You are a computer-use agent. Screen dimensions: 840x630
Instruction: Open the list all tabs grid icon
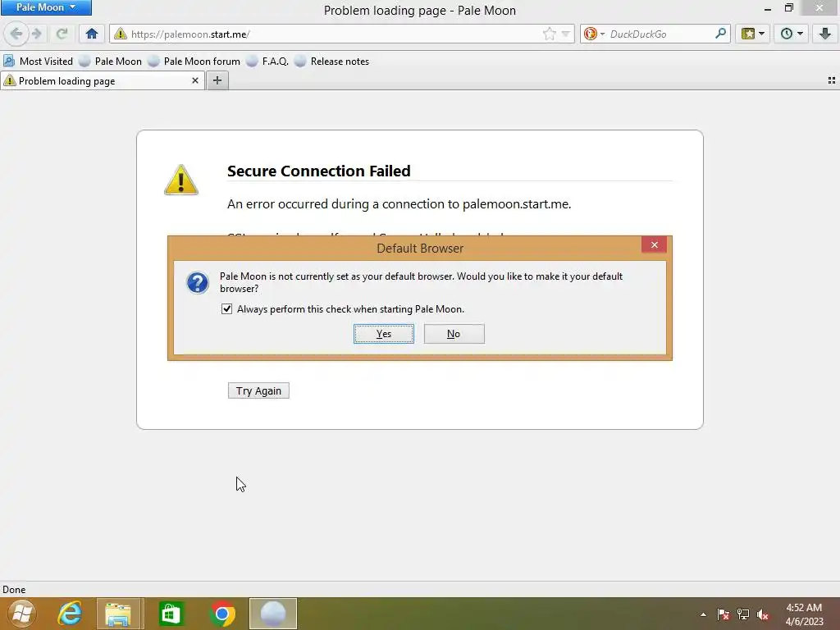pyautogui.click(x=832, y=80)
